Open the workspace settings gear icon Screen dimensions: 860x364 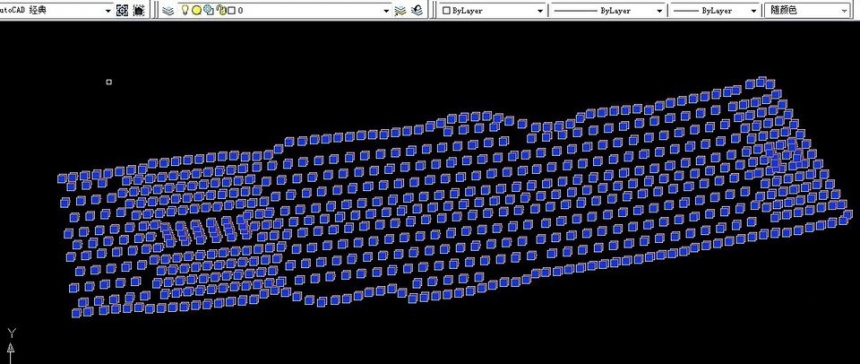tap(122, 10)
